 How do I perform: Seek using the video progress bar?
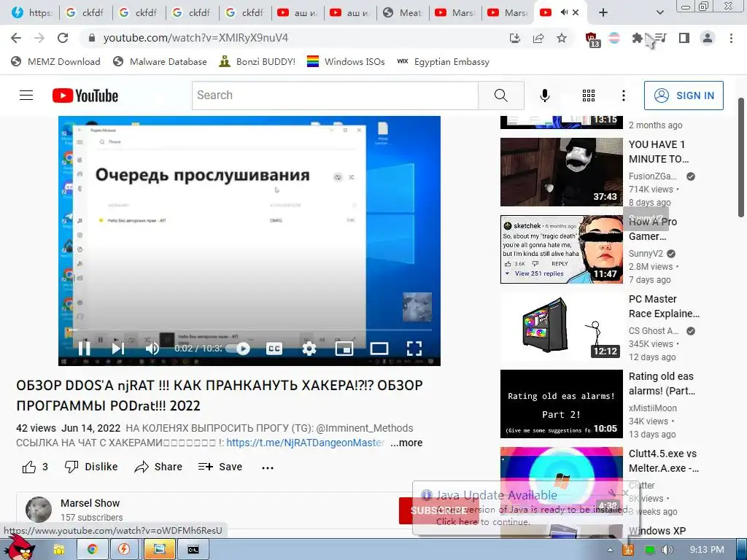pyautogui.click(x=249, y=330)
